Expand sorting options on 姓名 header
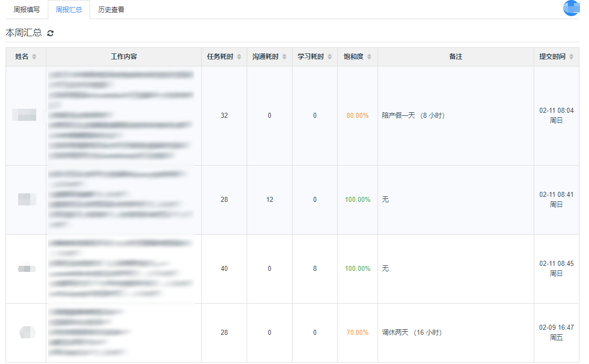Image resolution: width=589 pixels, height=364 pixels. [x=35, y=56]
